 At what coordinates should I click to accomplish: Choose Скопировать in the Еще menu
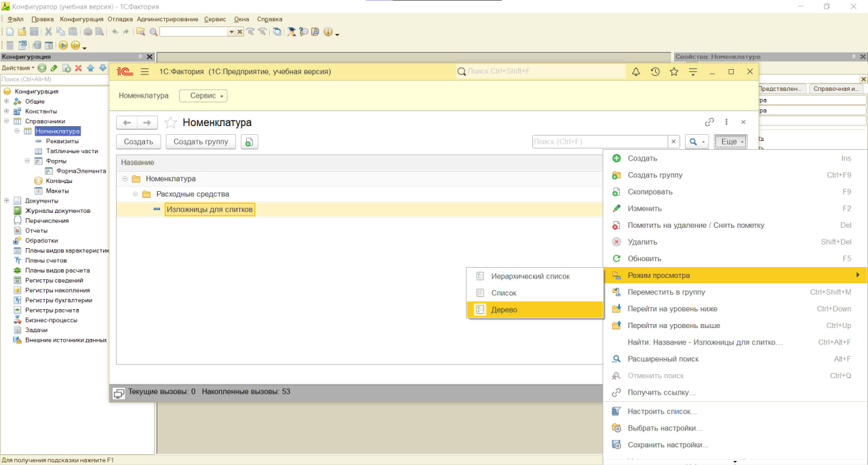tap(736, 192)
